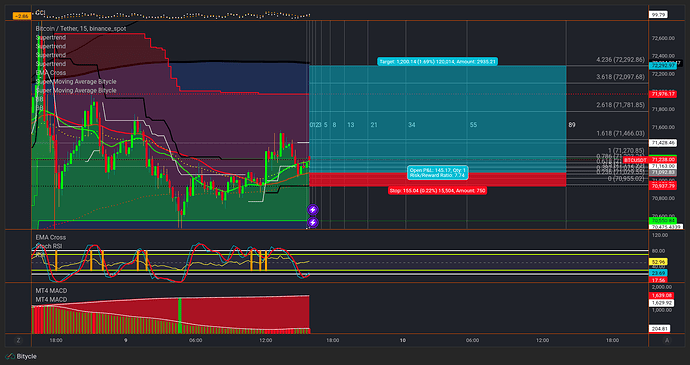Click the red 17.56 oscillator value label
The height and width of the screenshot is (365, 690).
[658, 280]
